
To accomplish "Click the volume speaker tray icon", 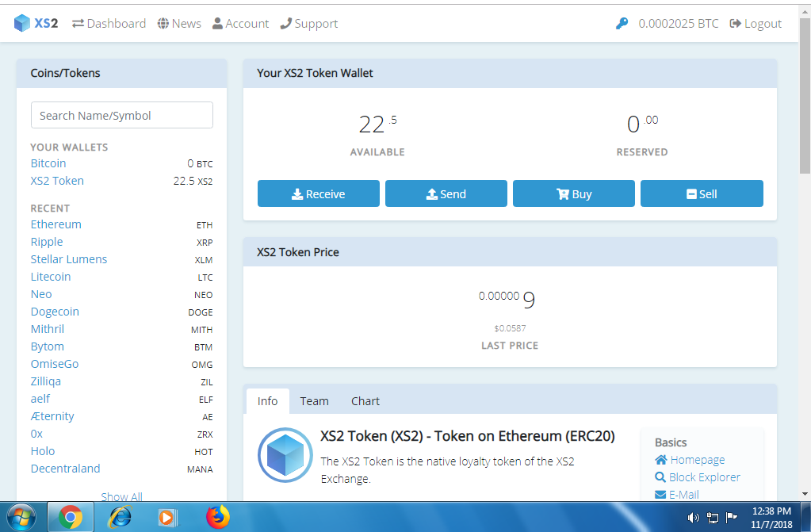I will pyautogui.click(x=693, y=518).
